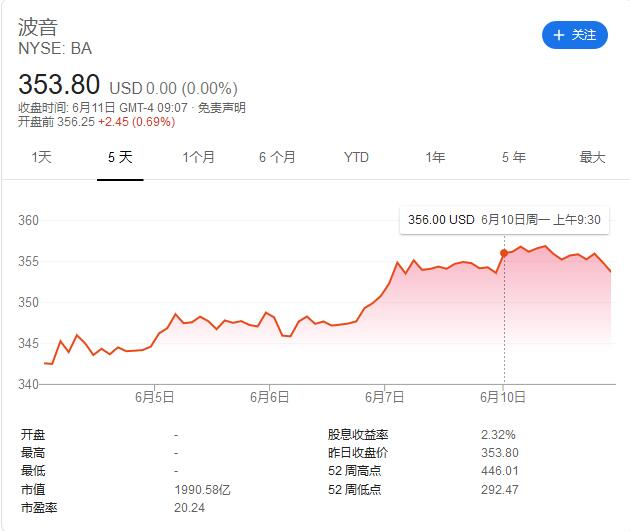Select the 1天 time range tab

(x=42, y=157)
